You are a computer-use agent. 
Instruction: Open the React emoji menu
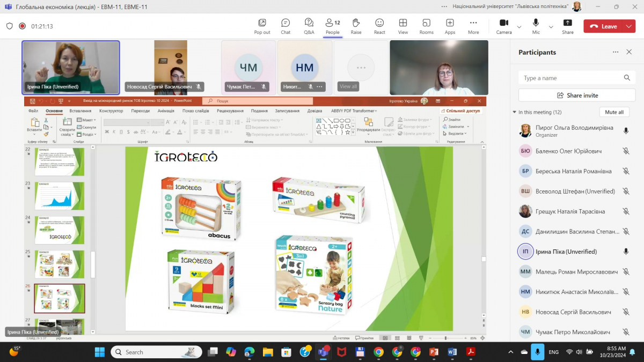coord(379,26)
